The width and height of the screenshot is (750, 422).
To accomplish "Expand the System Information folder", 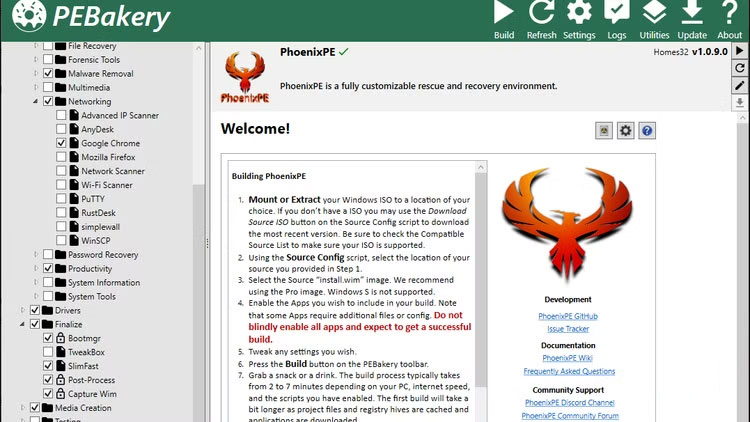I will [36, 282].
